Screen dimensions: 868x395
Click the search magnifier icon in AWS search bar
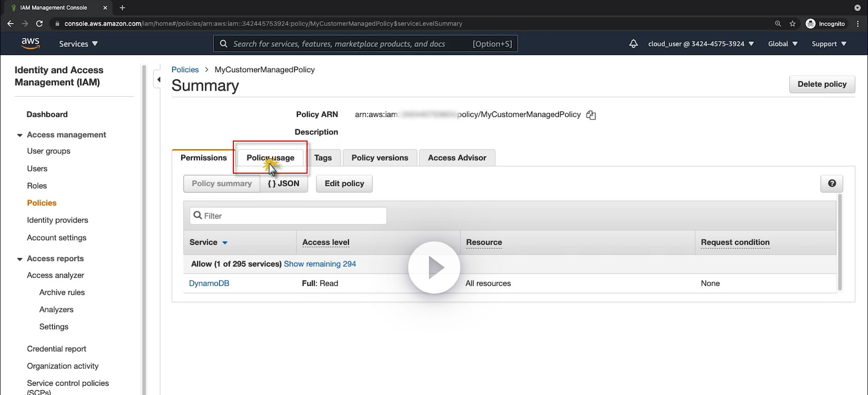pyautogui.click(x=224, y=44)
